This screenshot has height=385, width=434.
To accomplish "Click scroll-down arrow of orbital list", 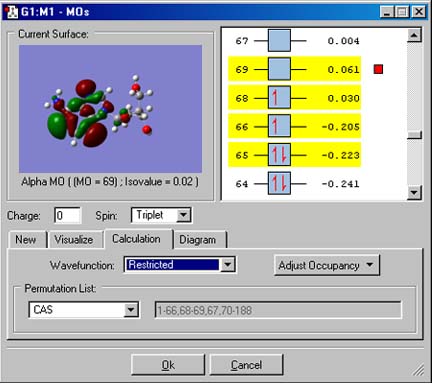I will click(x=414, y=192).
